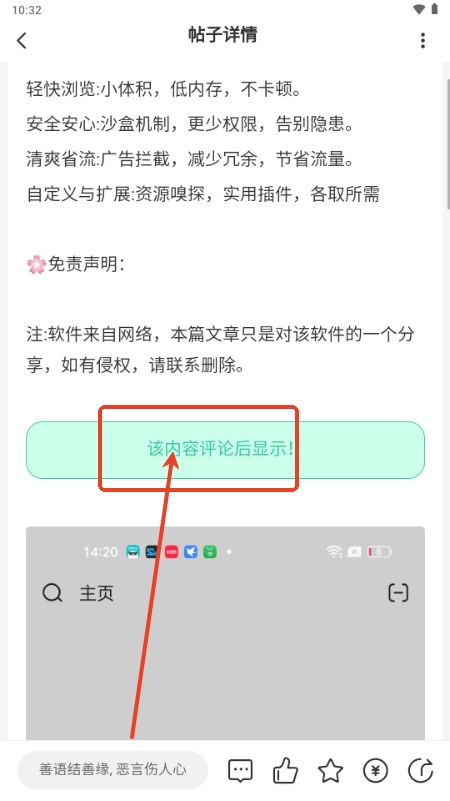450x801 pixels.
Task: Tap the 注:软件来自网络 disclaimer paragraph
Action: tap(220, 349)
